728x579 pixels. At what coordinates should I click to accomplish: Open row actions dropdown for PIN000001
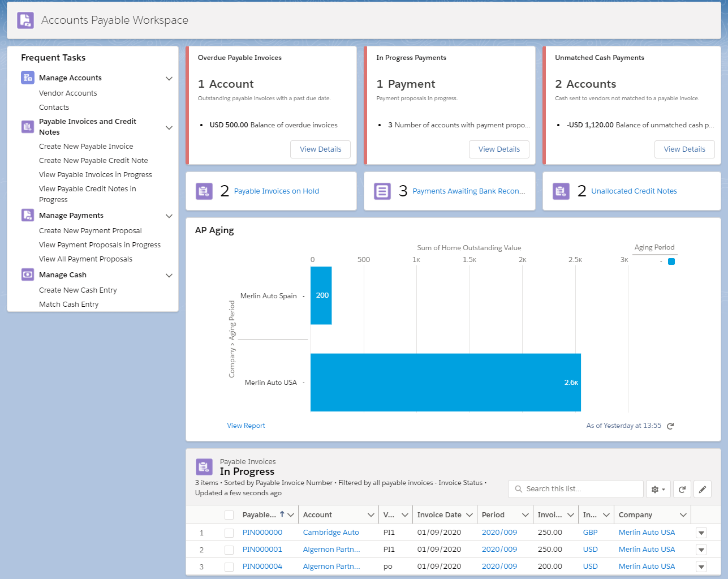[701, 550]
